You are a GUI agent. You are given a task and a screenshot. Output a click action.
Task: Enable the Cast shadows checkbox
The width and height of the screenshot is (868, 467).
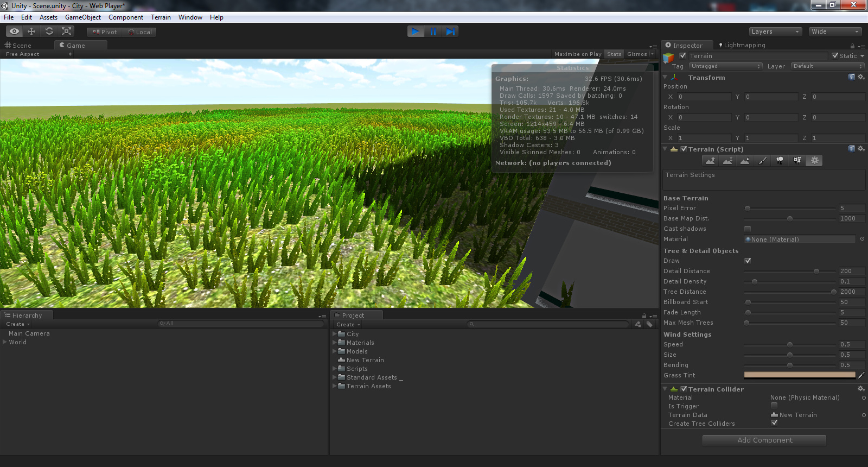click(x=748, y=229)
